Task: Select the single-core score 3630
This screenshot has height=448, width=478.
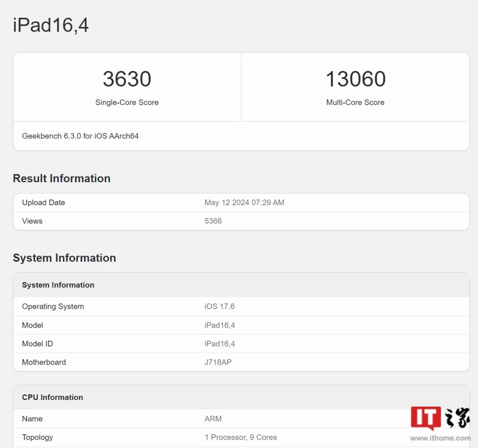Action: [127, 79]
